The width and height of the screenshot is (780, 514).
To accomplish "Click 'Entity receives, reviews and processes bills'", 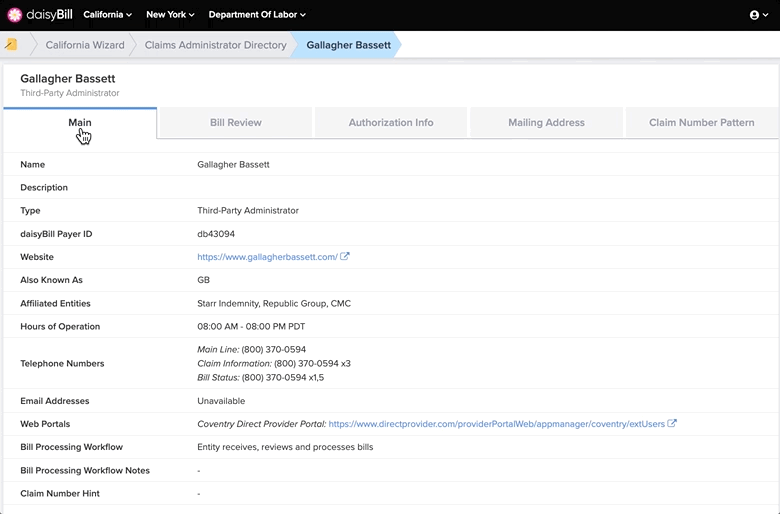I will point(285,447).
